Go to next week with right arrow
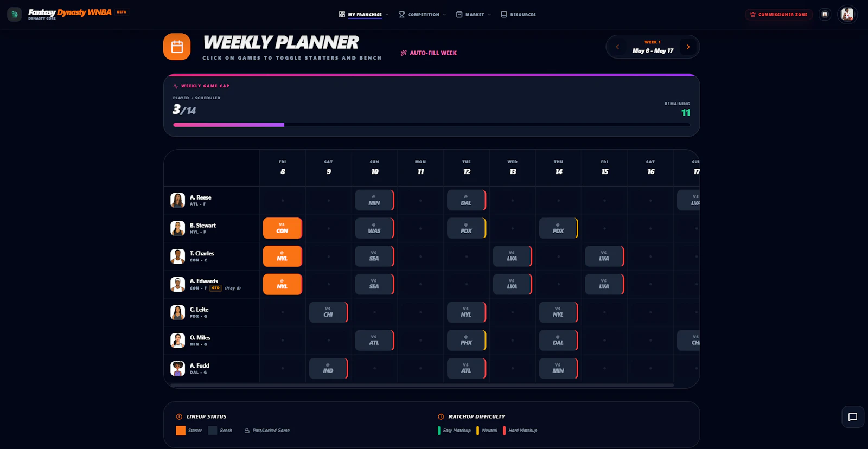The width and height of the screenshot is (868, 449). 688,47
